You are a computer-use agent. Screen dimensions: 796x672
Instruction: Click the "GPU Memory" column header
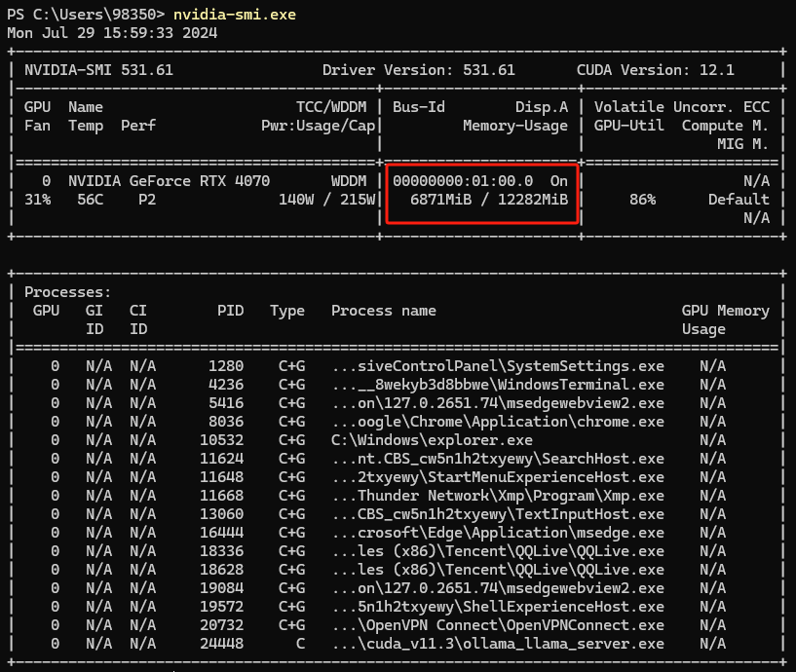pos(726,311)
